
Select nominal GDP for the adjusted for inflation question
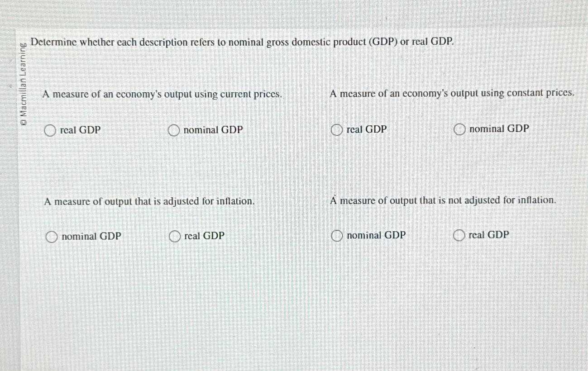(x=51, y=236)
